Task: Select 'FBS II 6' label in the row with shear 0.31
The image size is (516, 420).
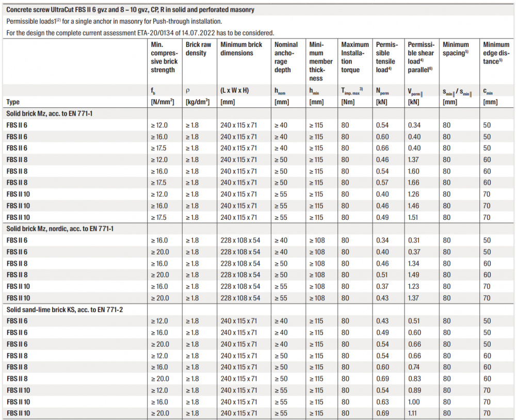Action: click(17, 240)
